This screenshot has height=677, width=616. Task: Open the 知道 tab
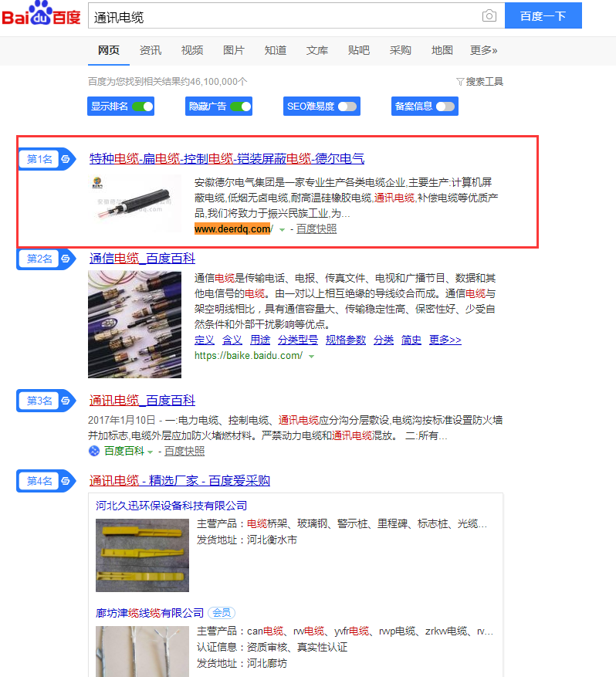coord(276,50)
